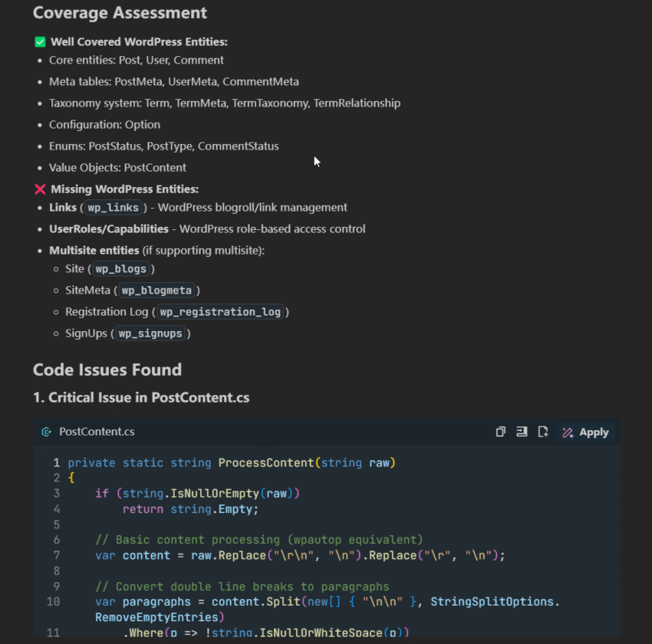
Task: Click the green checkmark beside Well Covered
Action: pos(40,42)
